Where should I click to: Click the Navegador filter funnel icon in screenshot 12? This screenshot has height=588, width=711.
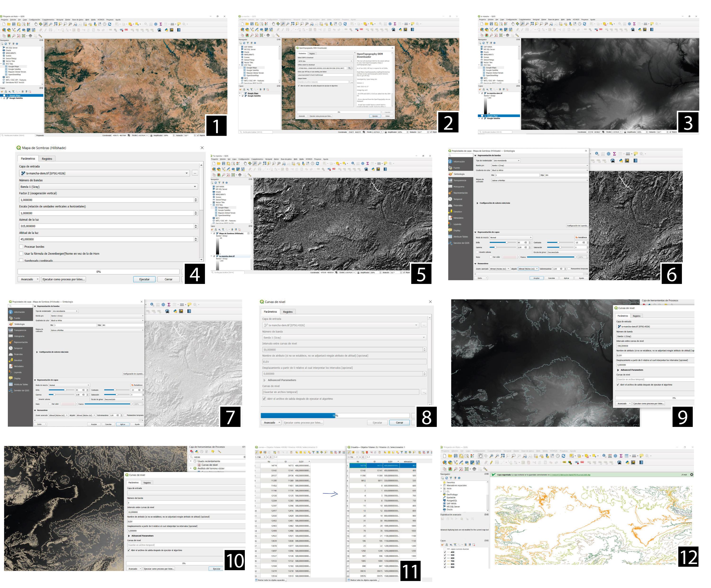click(x=451, y=478)
